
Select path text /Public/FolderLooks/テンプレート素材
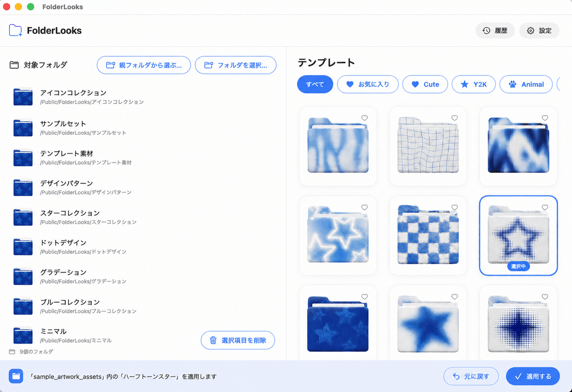[x=86, y=163]
